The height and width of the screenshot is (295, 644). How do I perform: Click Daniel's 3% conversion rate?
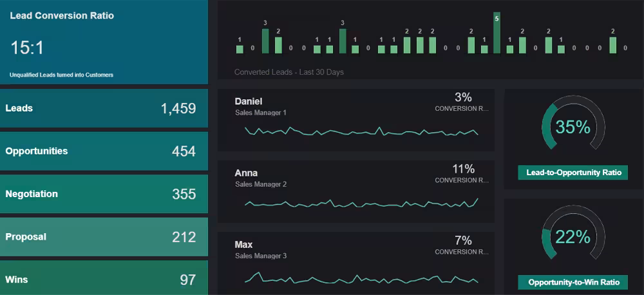[463, 97]
